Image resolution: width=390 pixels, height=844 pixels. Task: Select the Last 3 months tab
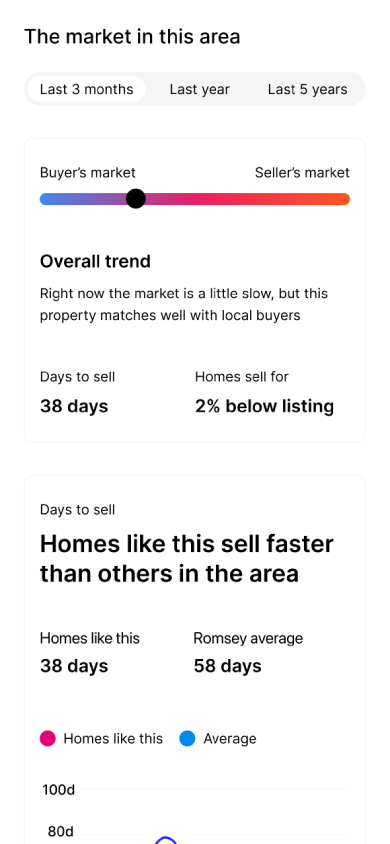coord(87,89)
